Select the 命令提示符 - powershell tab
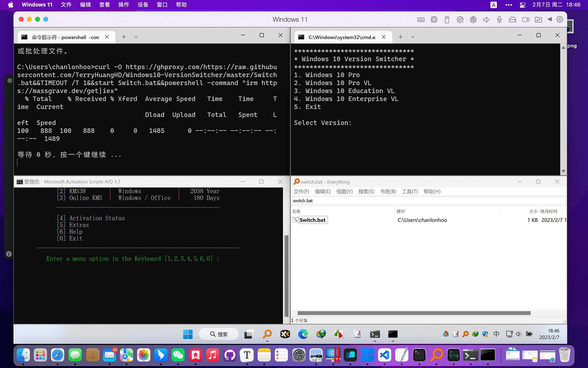The height and width of the screenshot is (368, 588). tap(66, 37)
